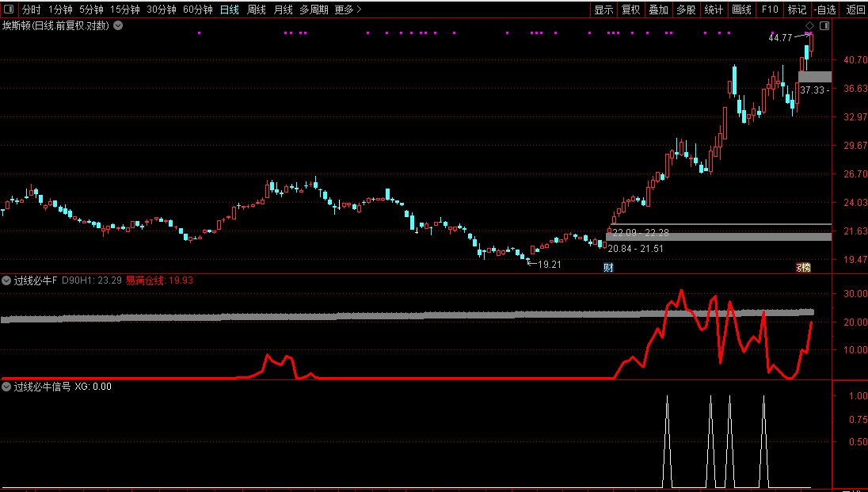The image size is (868, 492).
Task: Click the D90H1: 23.29 indicator value
Action: click(x=91, y=280)
